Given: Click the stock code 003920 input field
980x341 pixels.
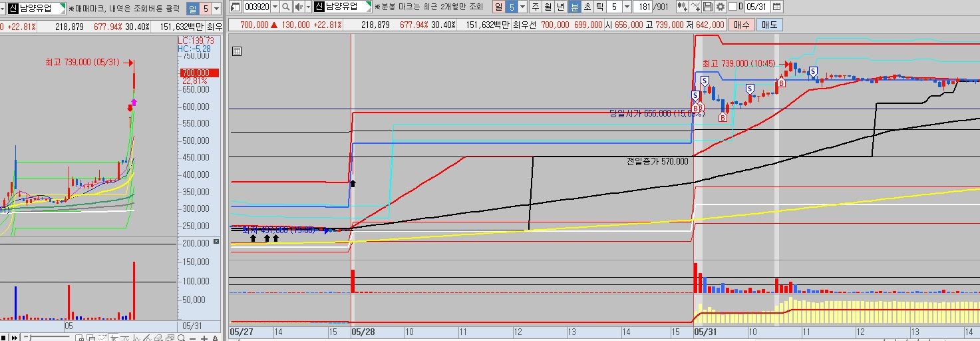Looking at the screenshot, I should pos(257,7).
